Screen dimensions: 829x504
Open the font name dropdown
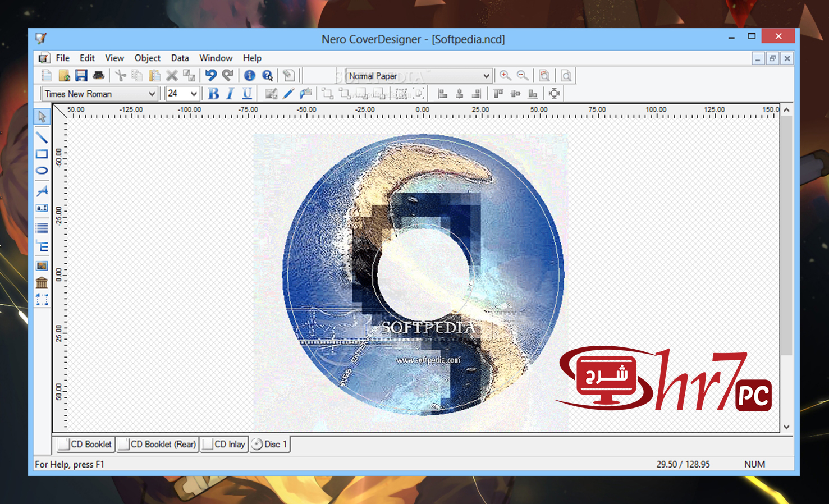click(x=152, y=94)
